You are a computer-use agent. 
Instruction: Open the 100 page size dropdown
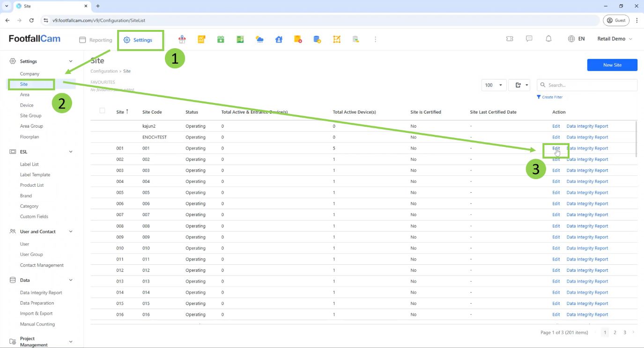(x=494, y=85)
